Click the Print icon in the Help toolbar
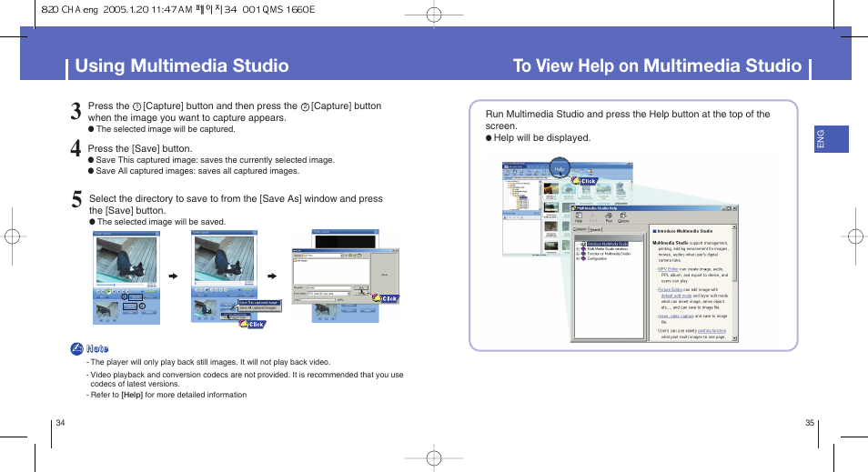 [x=609, y=217]
